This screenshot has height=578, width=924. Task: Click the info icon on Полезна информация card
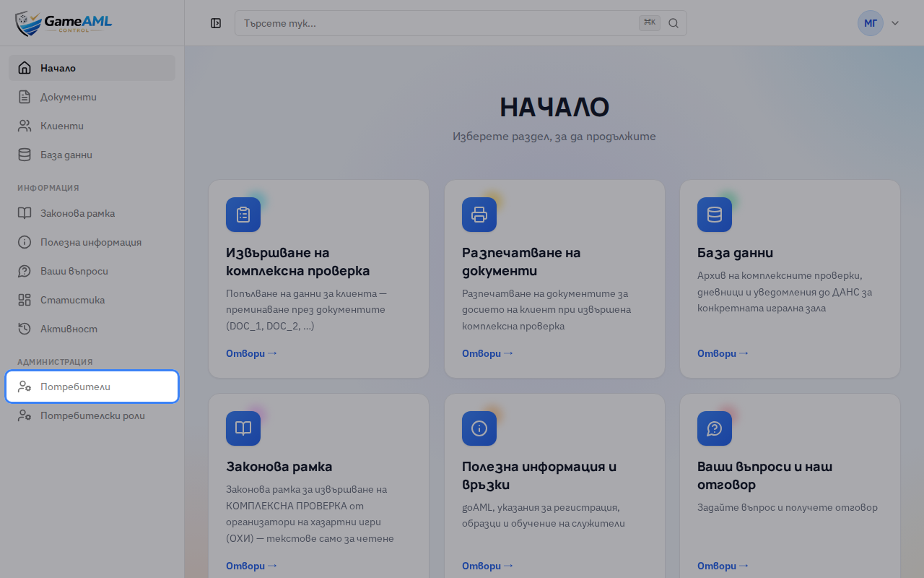tap(479, 428)
